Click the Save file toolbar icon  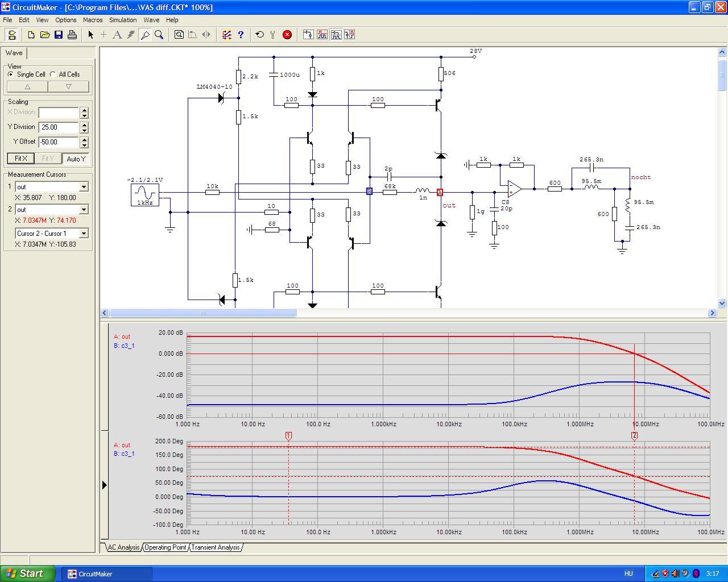(59, 35)
